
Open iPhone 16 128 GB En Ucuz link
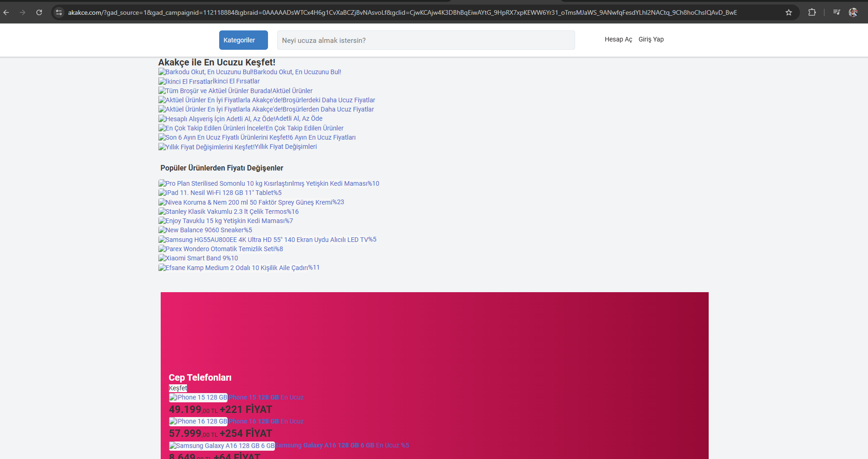[236, 421]
